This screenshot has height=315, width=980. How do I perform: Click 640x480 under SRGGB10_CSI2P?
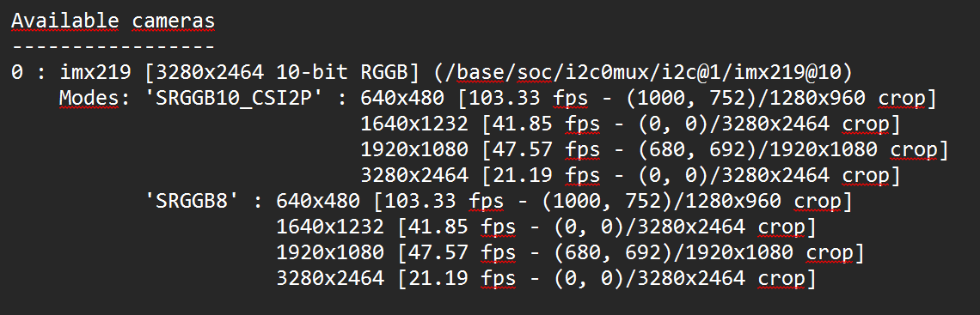[x=402, y=99]
